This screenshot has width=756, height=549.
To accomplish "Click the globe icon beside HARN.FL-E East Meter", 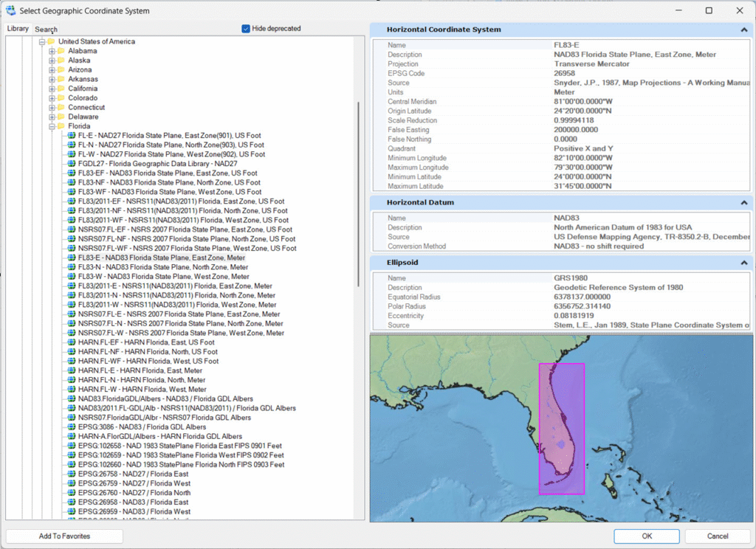I will (x=72, y=370).
